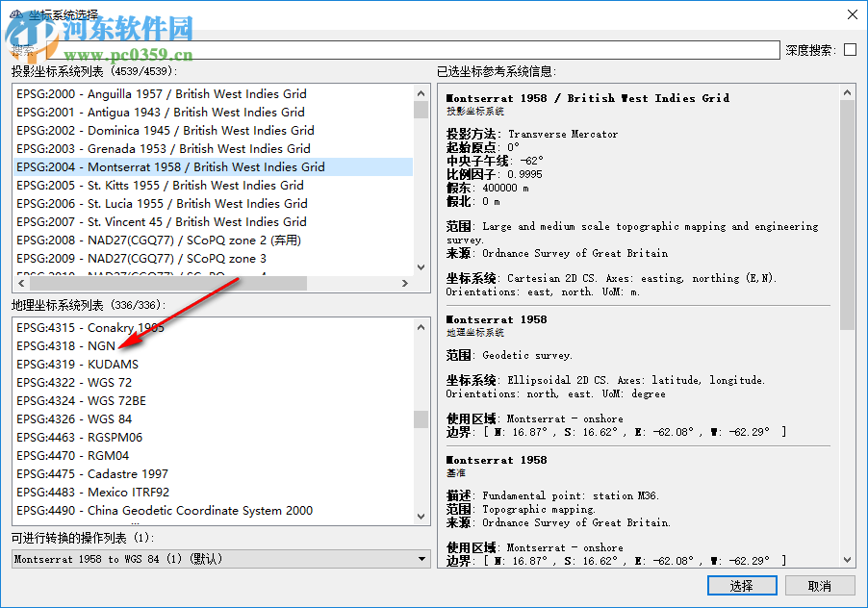Select EPSG:4315 - Conakry 1905 row
Viewport: 868px width, 608px height.
point(213,327)
